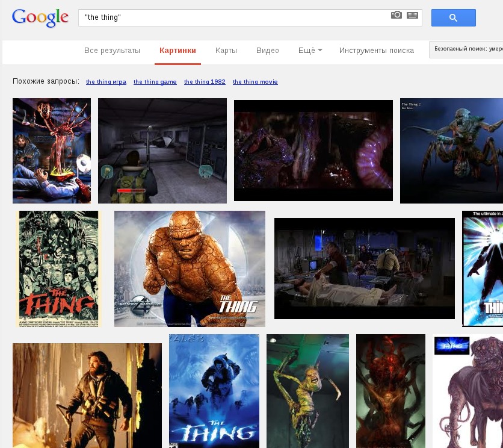Open the purple alien creature film still
This screenshot has width=503, height=448.
[x=313, y=151]
